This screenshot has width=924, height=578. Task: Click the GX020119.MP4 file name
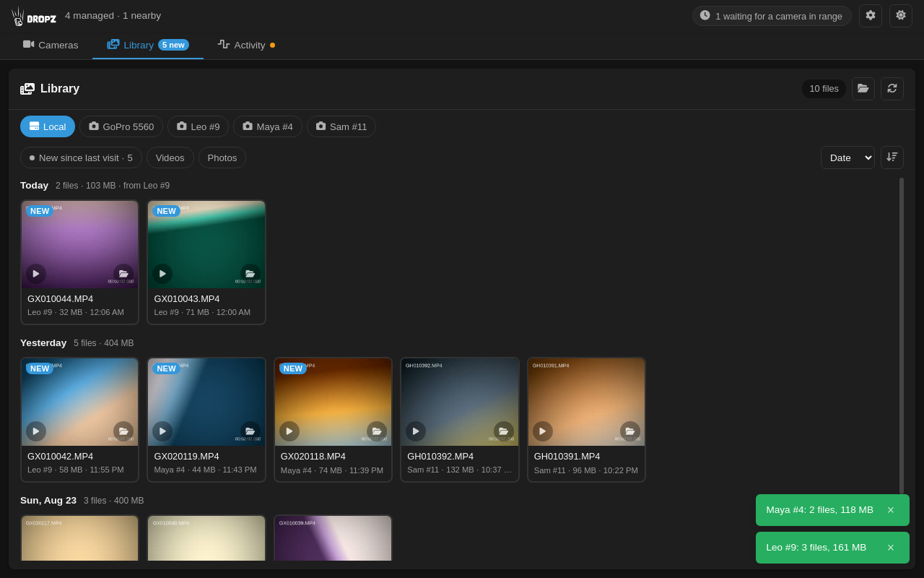click(x=186, y=457)
